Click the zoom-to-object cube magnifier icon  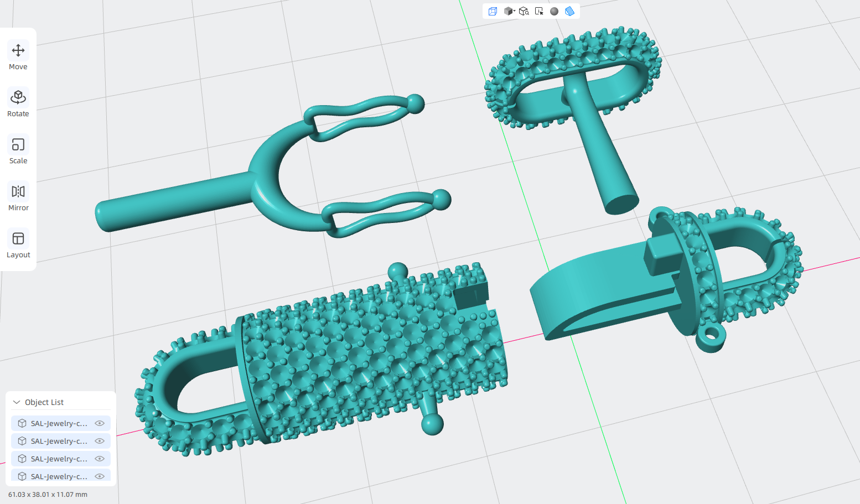pyautogui.click(x=524, y=11)
